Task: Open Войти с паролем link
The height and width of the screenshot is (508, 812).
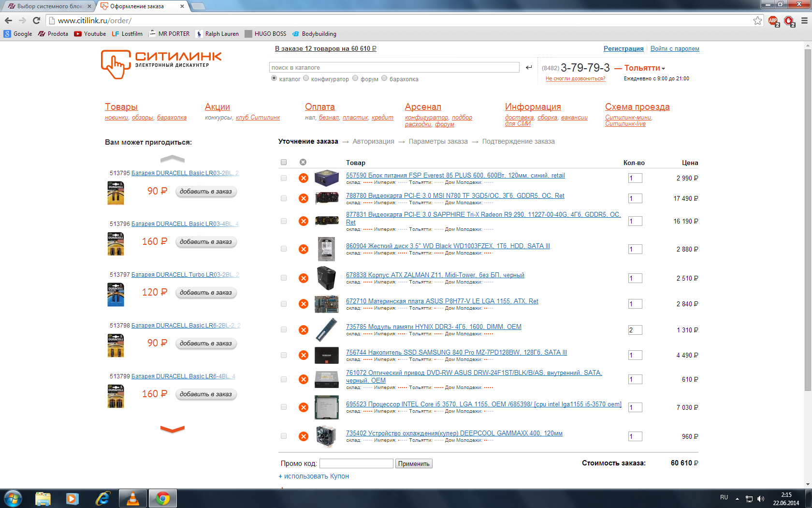Action: coord(675,49)
